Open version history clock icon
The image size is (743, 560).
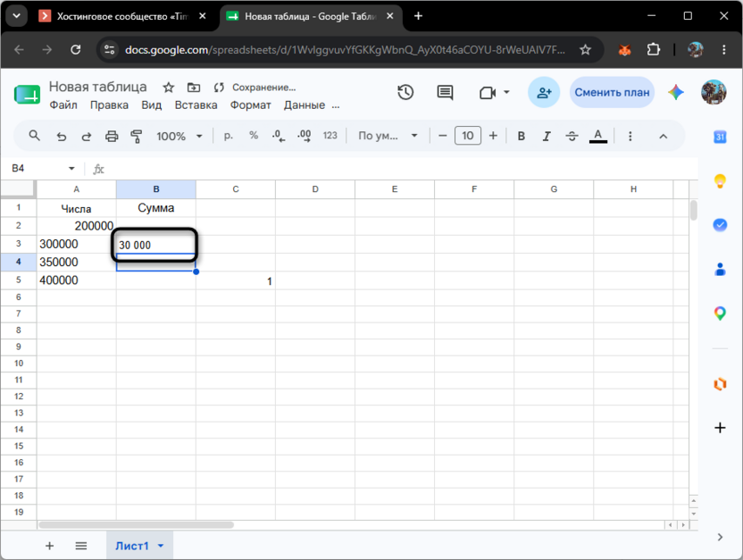[405, 92]
